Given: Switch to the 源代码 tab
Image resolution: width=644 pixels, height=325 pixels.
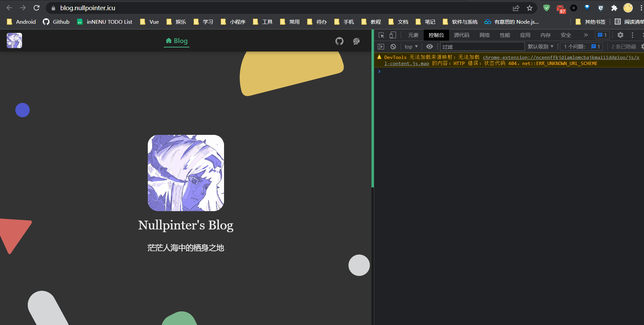Looking at the screenshot, I should pyautogui.click(x=461, y=35).
